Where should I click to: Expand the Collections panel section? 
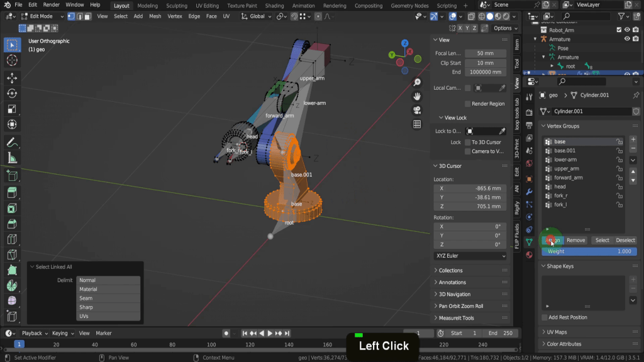pos(450,270)
